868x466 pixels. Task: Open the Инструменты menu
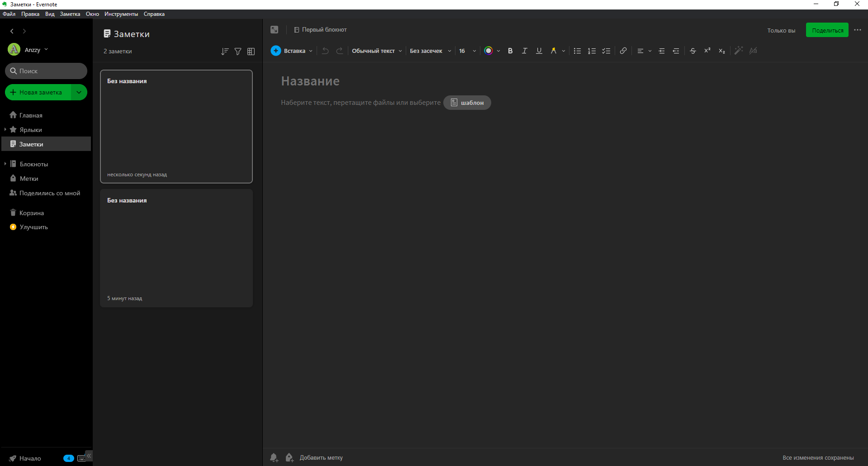click(x=121, y=14)
